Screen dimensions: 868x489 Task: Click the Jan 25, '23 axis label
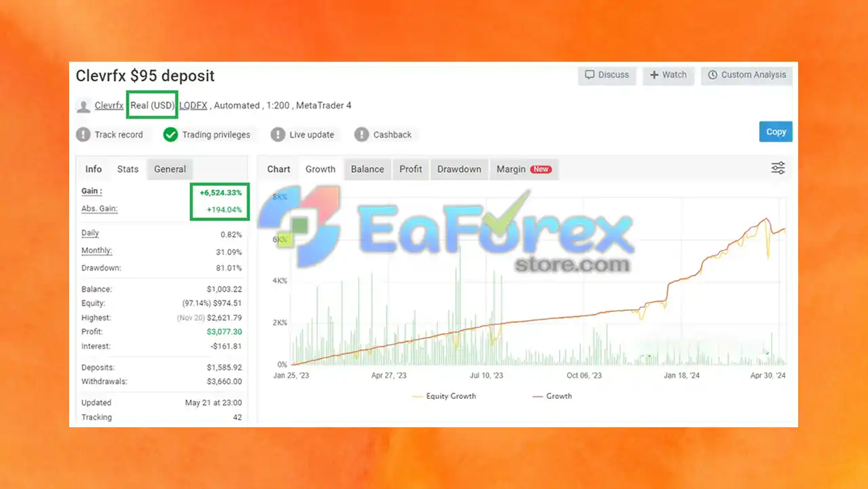(x=292, y=375)
